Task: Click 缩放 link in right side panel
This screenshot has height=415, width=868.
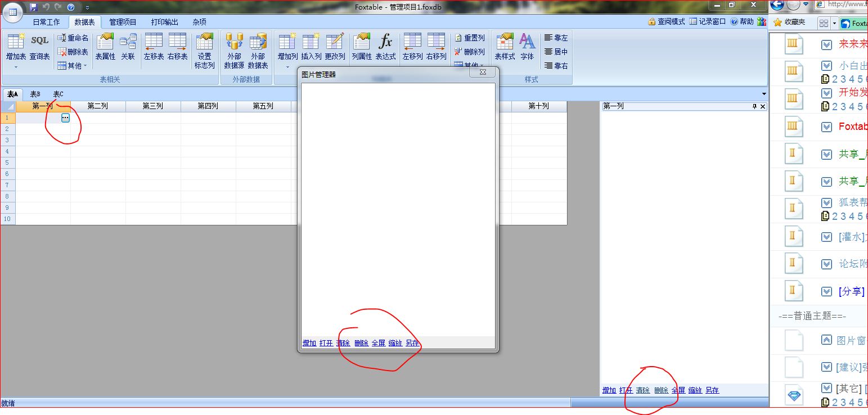Action: point(695,390)
